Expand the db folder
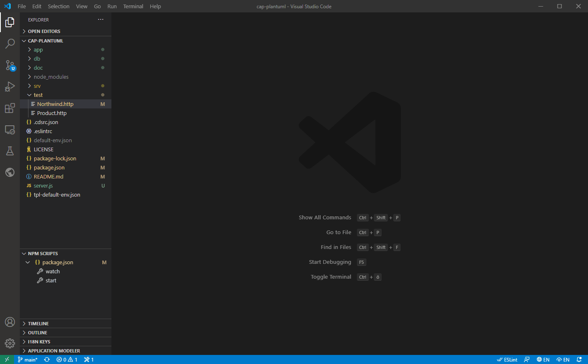This screenshot has width=588, height=364. 66,59
